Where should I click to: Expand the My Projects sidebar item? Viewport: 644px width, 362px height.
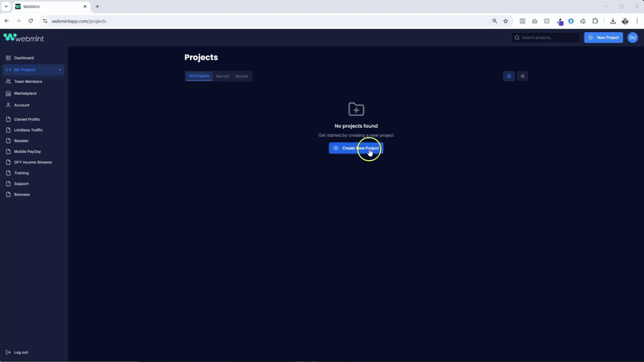pyautogui.click(x=60, y=70)
